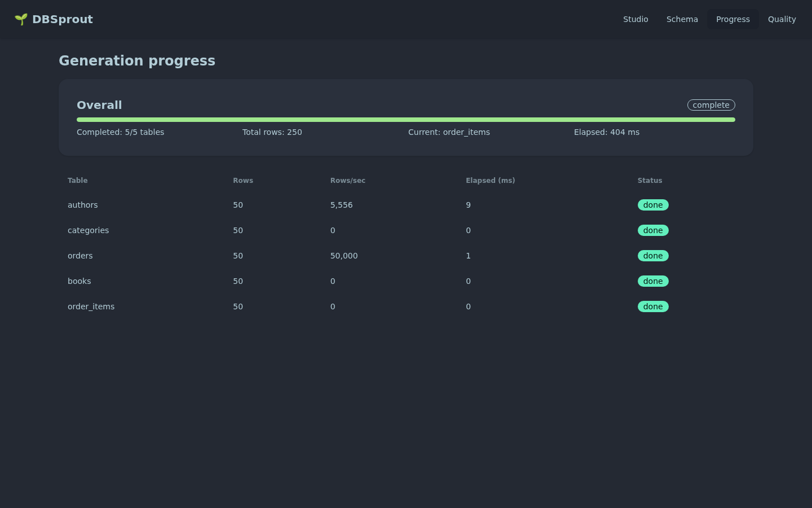Click the DBSprout seedling logo icon

click(21, 19)
